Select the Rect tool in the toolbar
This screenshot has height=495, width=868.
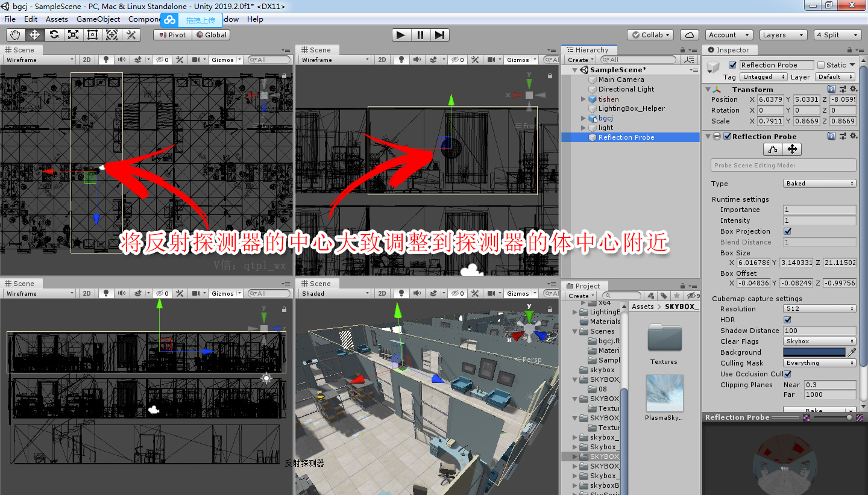92,35
